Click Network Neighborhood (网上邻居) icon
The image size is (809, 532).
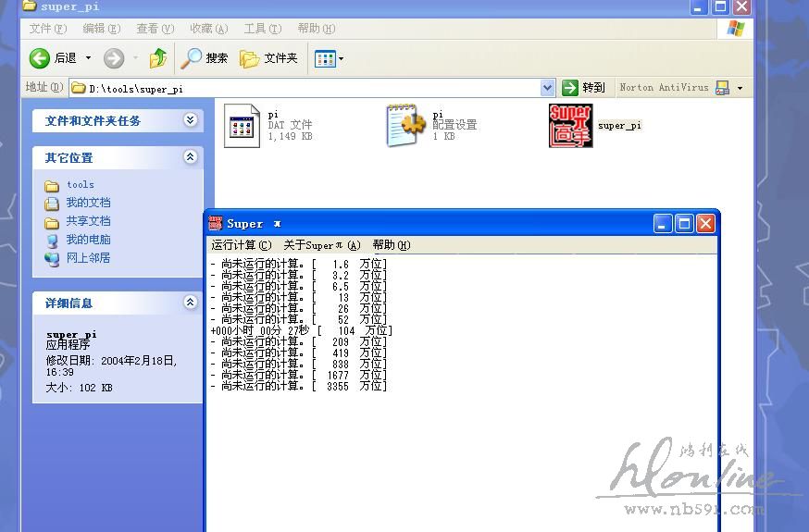point(52,259)
